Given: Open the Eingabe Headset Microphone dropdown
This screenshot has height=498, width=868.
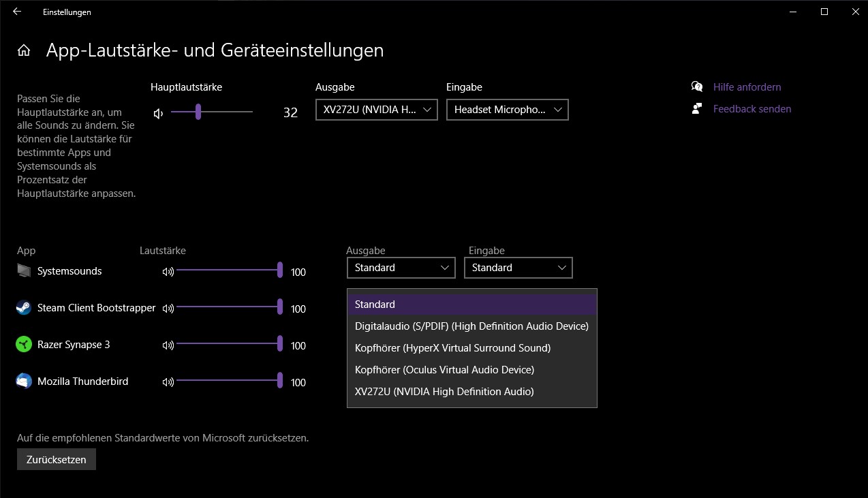Looking at the screenshot, I should [x=507, y=110].
